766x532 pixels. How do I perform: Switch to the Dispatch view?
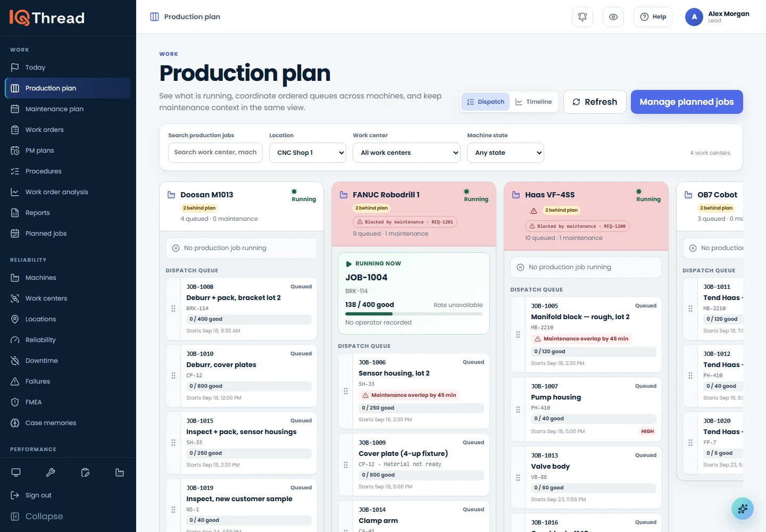486,102
